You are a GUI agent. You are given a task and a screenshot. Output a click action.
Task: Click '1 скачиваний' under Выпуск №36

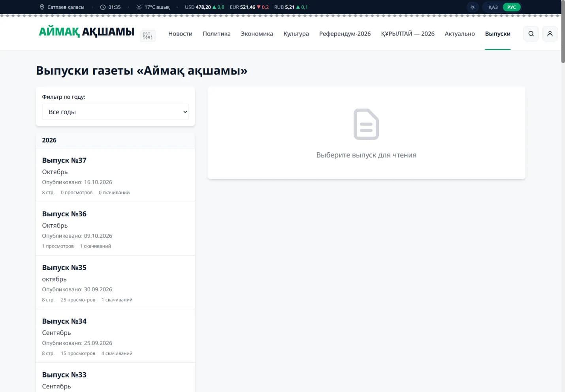point(96,246)
